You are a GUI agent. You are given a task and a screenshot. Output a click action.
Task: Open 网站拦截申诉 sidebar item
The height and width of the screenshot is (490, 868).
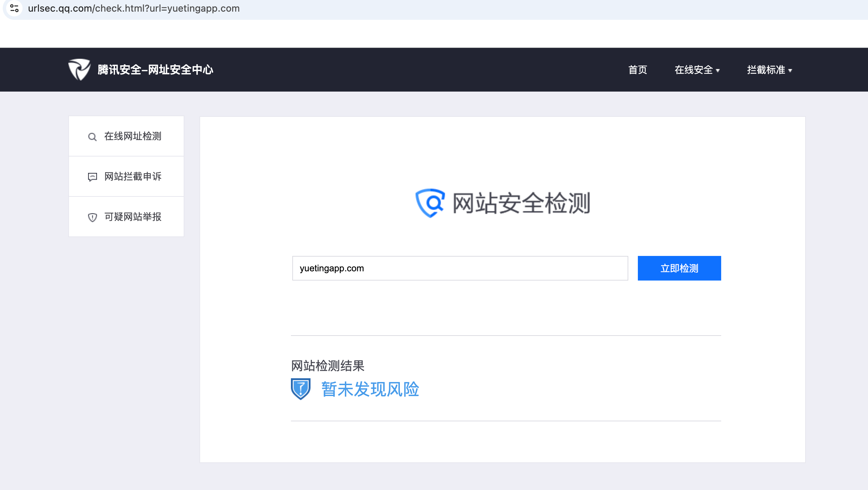(x=133, y=176)
